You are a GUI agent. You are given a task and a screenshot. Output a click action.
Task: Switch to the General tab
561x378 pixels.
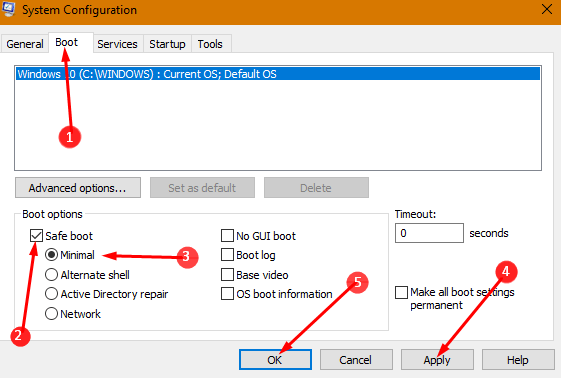[25, 44]
